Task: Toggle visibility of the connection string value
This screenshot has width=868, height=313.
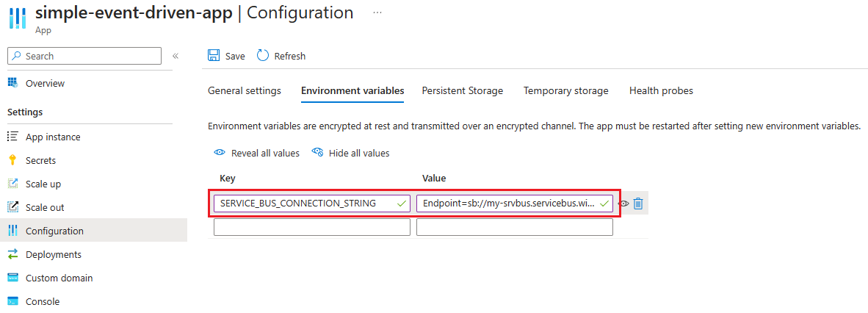Action: (x=624, y=204)
